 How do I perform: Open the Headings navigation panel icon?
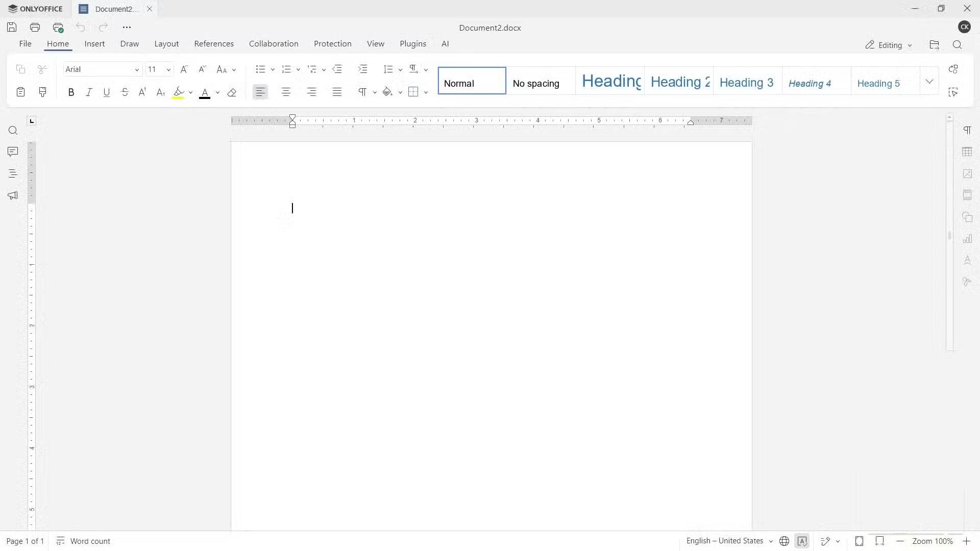click(x=13, y=173)
